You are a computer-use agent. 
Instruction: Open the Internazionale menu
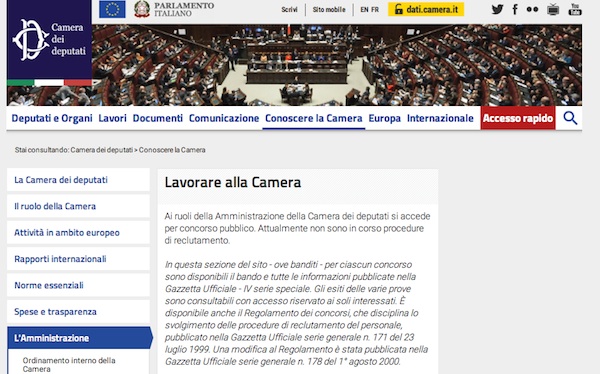click(440, 118)
